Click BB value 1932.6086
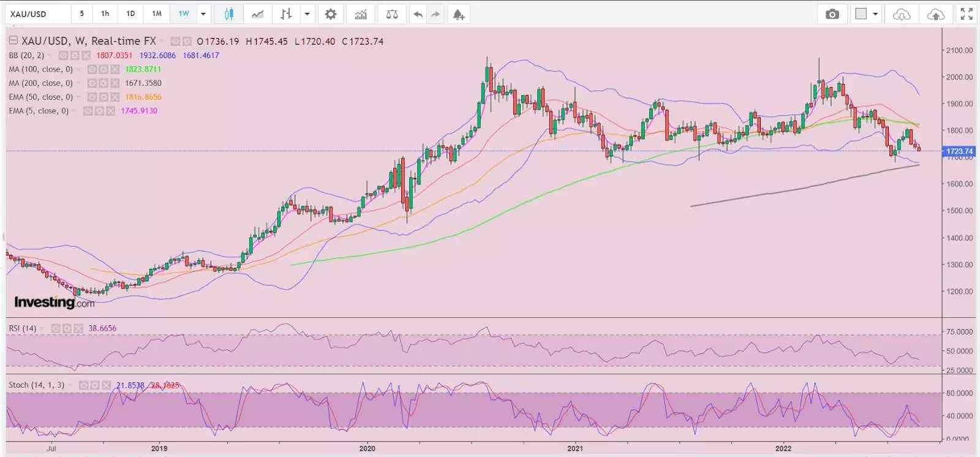This screenshot has height=457, width=980. pos(157,55)
